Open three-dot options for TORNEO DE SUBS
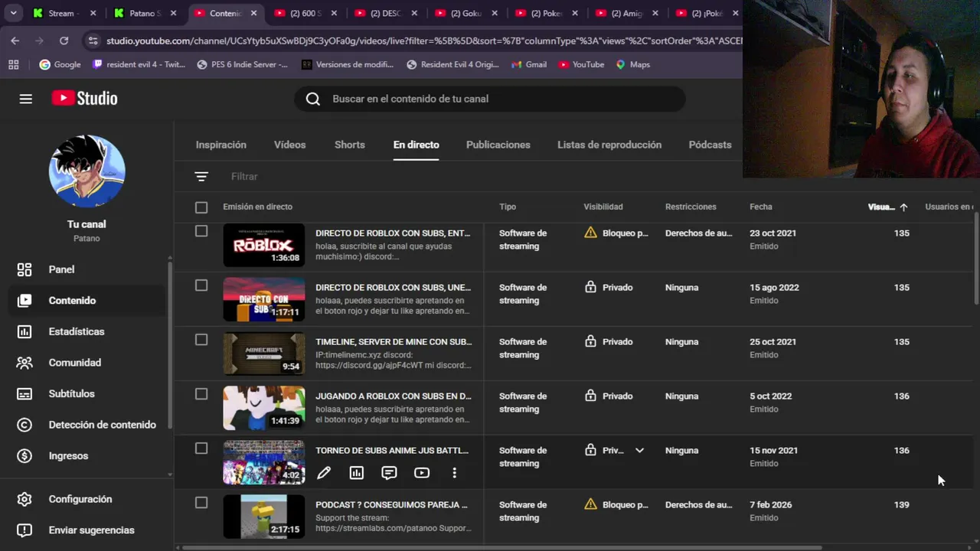This screenshot has height=551, width=980. [454, 473]
